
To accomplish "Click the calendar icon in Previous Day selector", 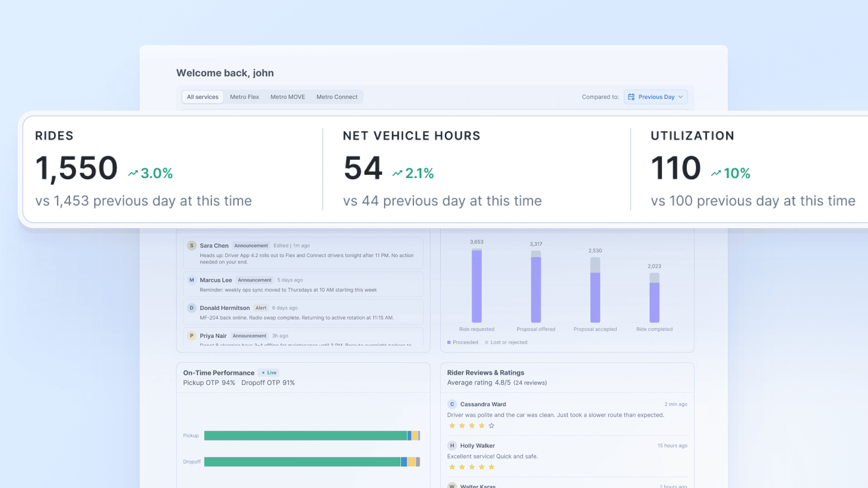I will coord(631,97).
